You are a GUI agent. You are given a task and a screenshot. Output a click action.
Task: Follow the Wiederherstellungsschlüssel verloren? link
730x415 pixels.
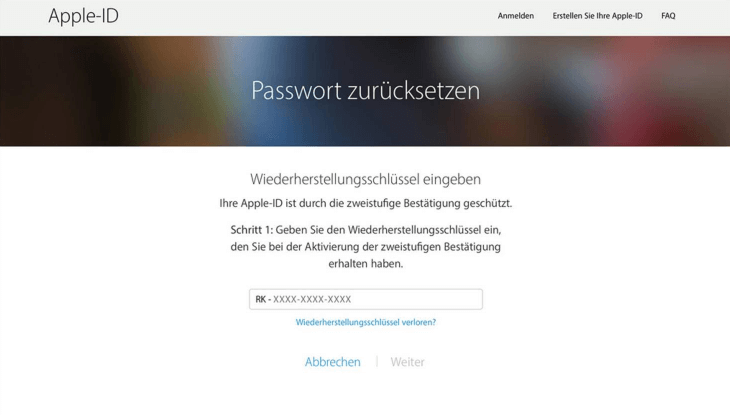(365, 322)
